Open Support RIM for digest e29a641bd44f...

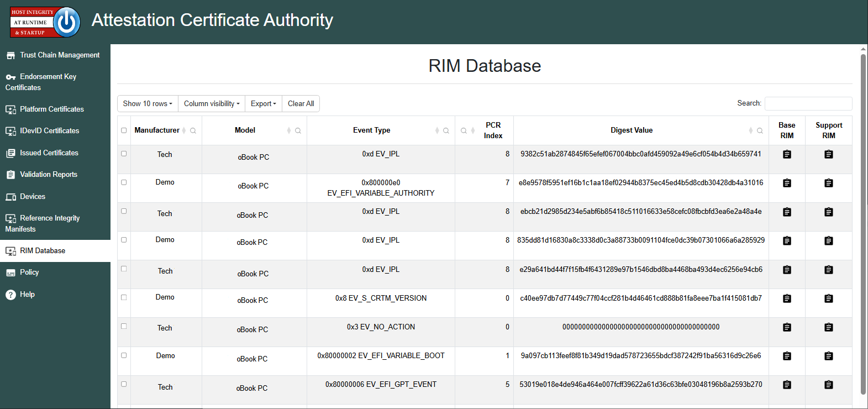click(x=828, y=270)
